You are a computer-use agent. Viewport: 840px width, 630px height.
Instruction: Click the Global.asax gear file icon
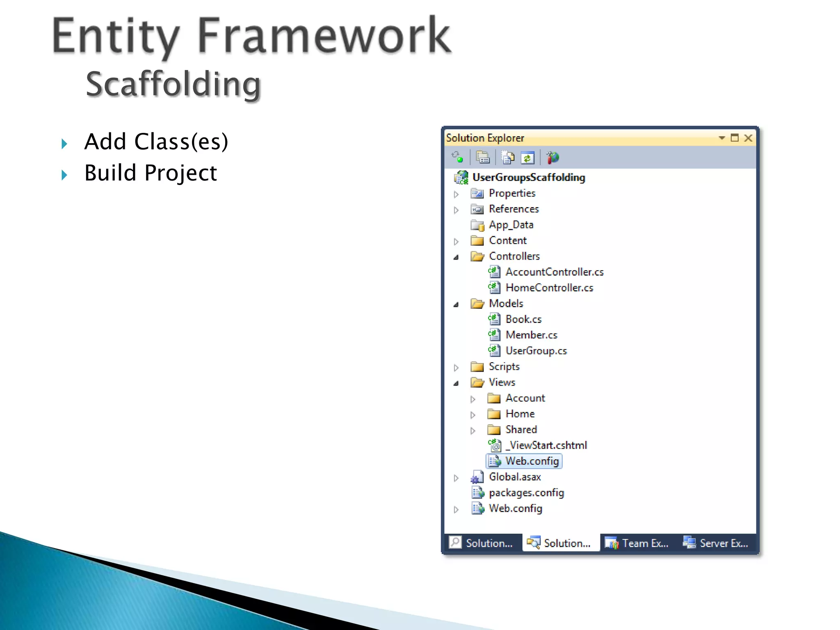point(477,477)
